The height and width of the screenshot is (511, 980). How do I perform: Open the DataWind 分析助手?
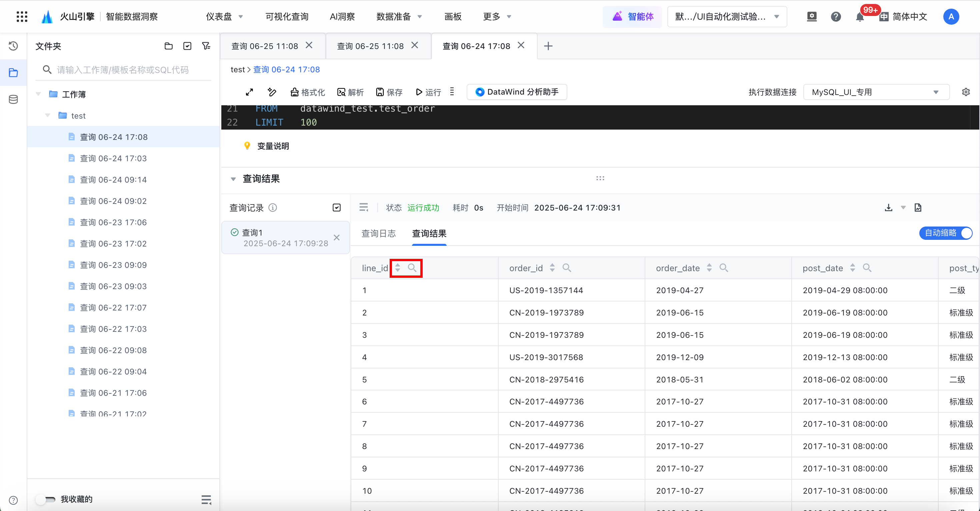click(517, 92)
